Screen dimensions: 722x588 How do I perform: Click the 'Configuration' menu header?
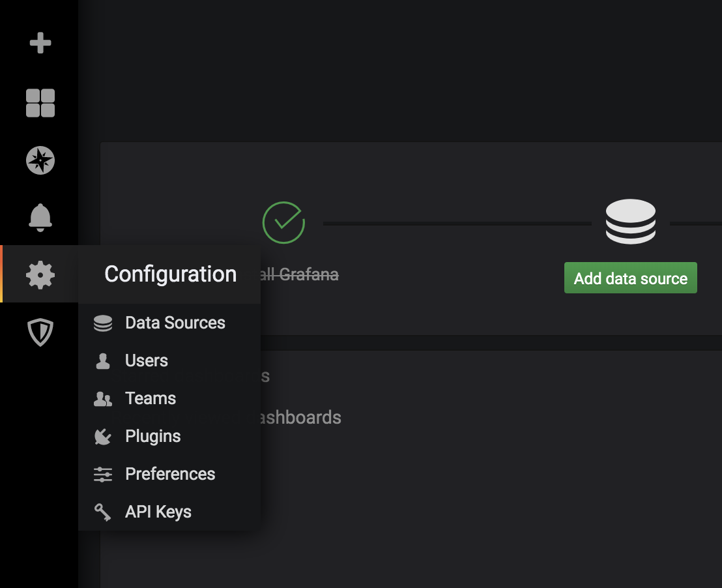tap(170, 274)
